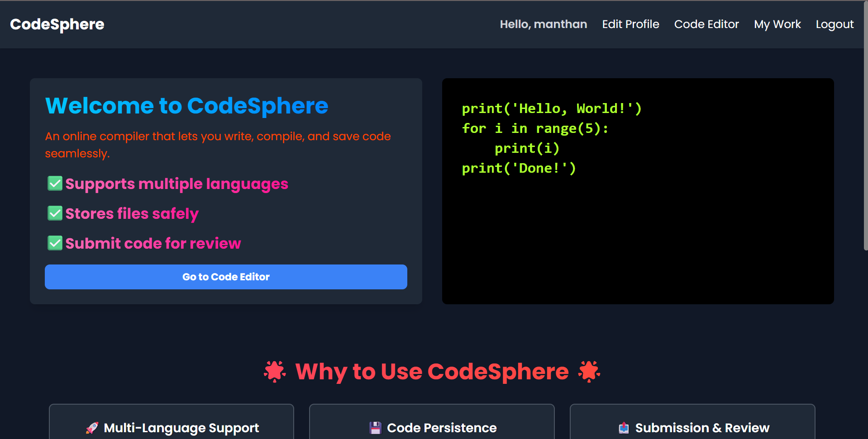Click the online compiler description text
Viewport: 868px width, 439px height.
(x=218, y=145)
